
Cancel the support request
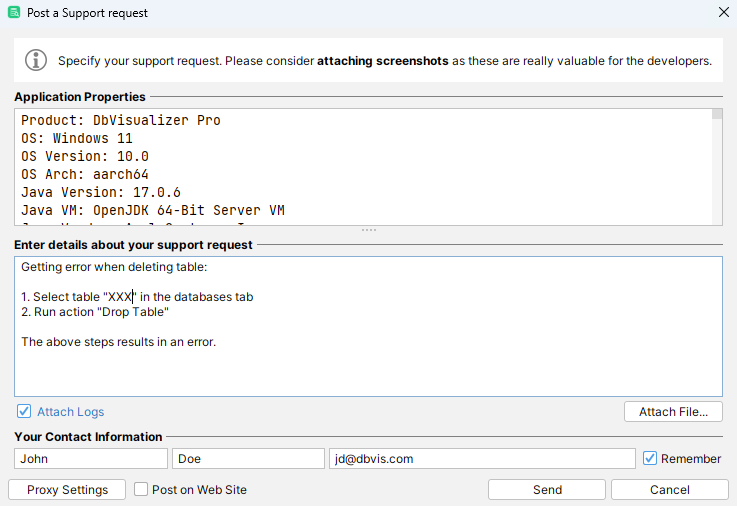[669, 490]
